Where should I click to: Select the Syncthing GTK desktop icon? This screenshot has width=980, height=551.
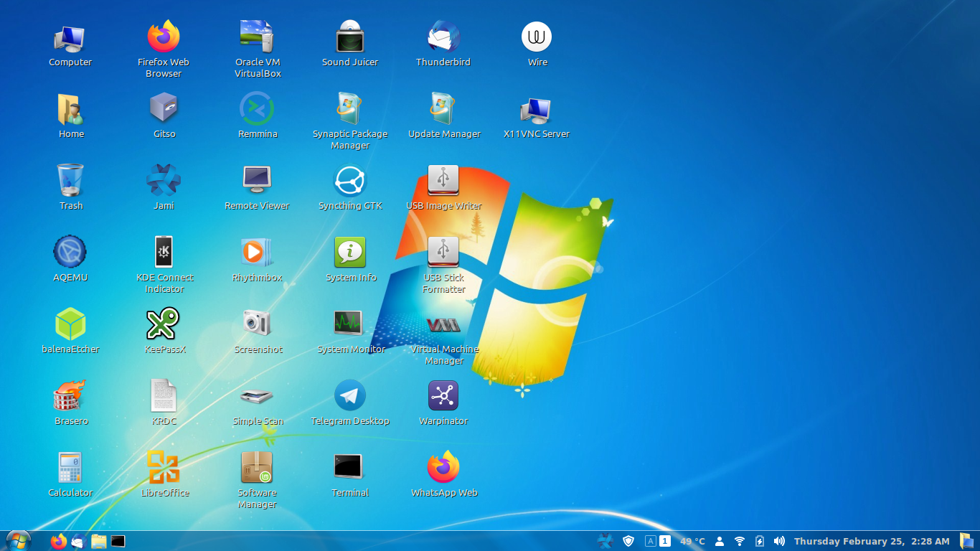(350, 181)
